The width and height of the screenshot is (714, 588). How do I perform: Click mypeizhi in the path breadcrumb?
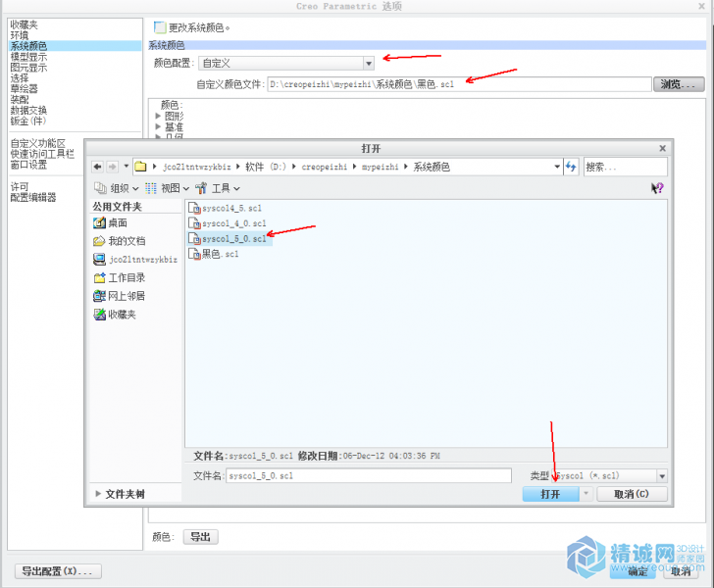(x=380, y=167)
